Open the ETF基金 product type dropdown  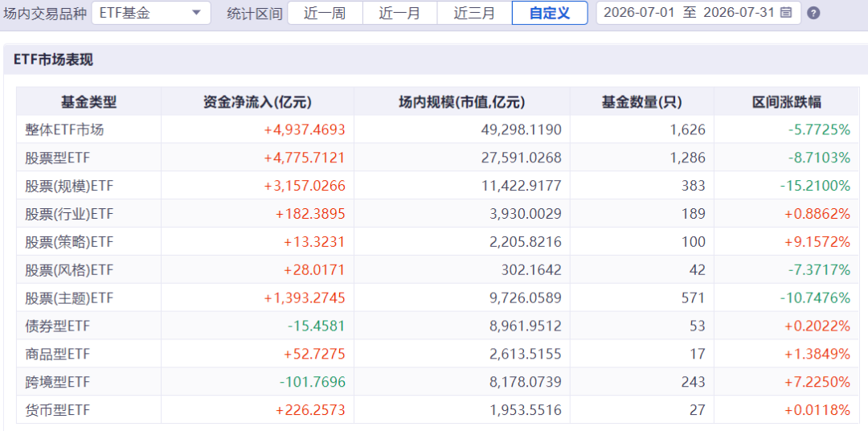coord(151,13)
